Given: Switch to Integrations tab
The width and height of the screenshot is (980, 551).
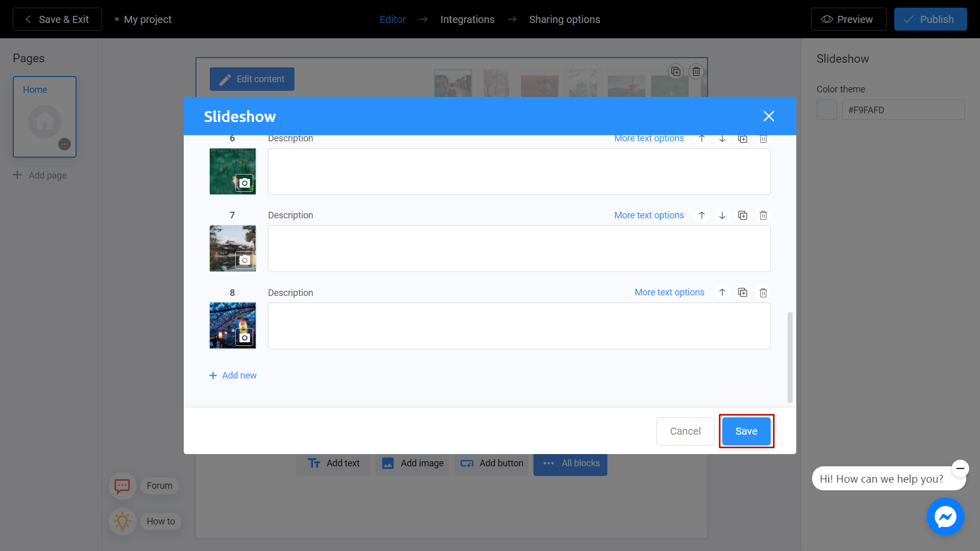Looking at the screenshot, I should coord(467,19).
